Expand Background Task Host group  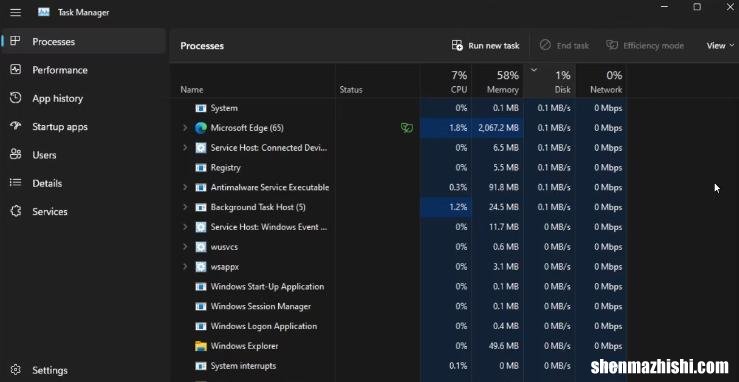coord(185,207)
